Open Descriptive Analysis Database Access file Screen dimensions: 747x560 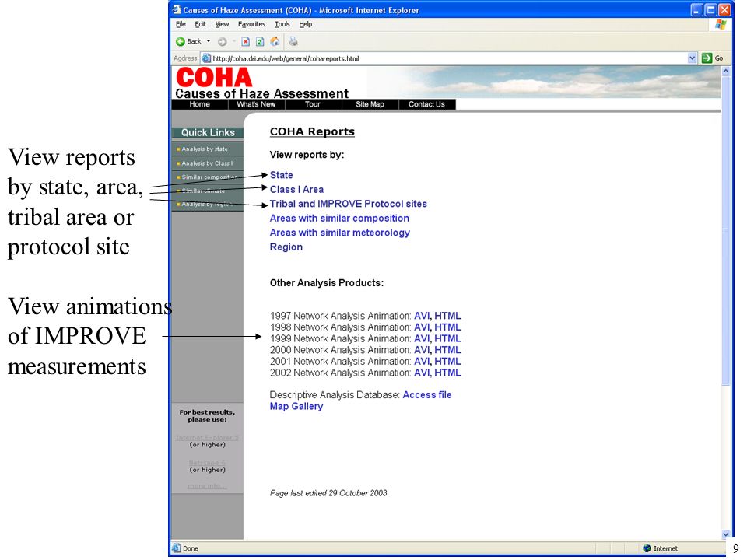point(427,395)
